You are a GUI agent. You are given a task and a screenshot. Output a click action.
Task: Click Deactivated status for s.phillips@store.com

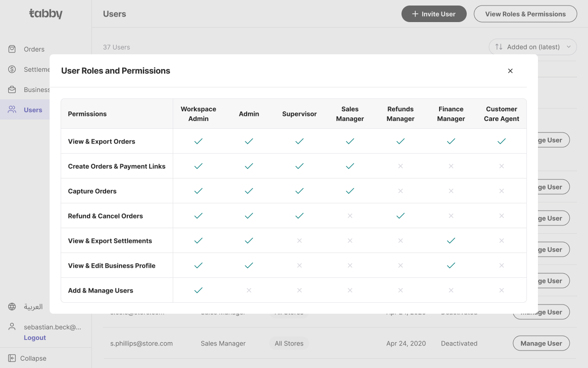tap(459, 344)
